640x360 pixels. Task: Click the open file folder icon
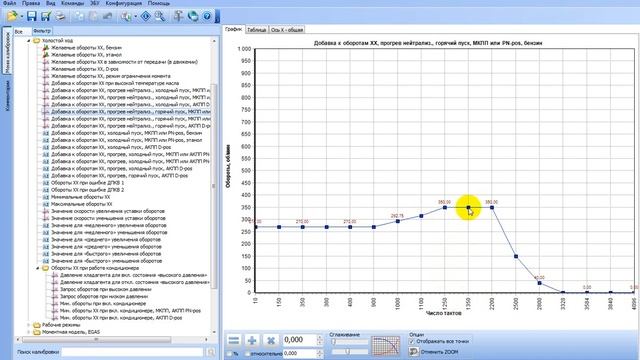12,16
